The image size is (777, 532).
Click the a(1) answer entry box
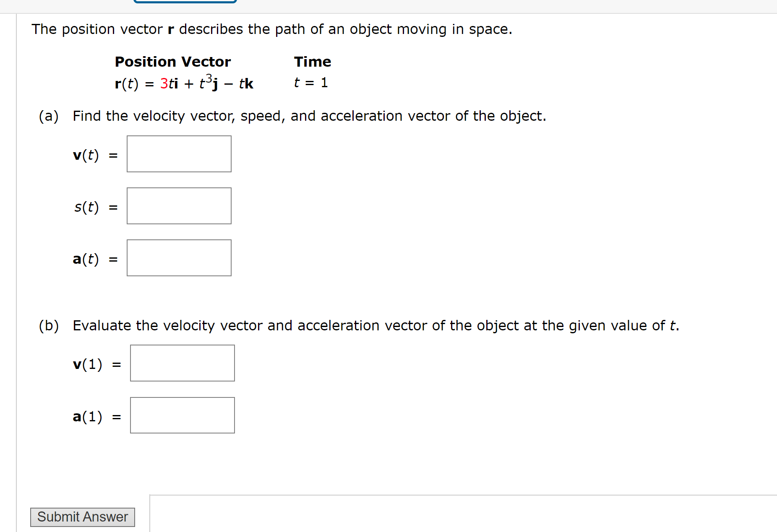[182, 415]
